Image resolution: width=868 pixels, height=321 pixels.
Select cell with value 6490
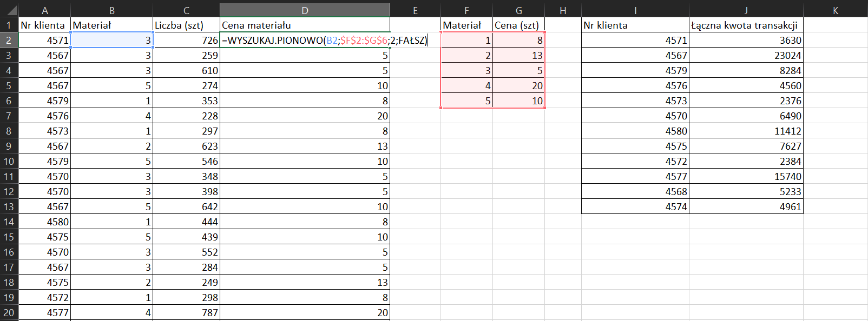coord(746,116)
